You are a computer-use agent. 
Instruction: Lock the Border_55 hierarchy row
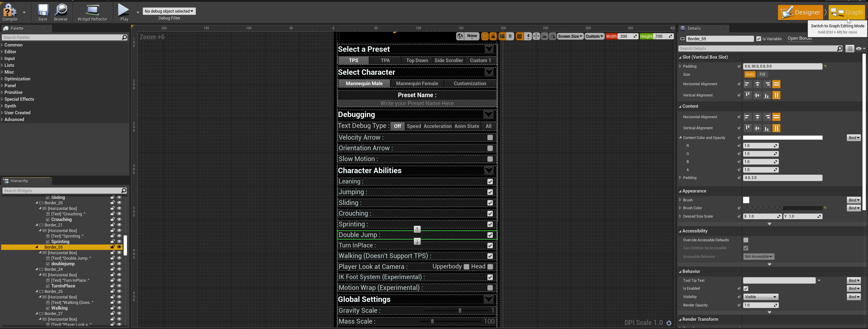[x=112, y=247]
